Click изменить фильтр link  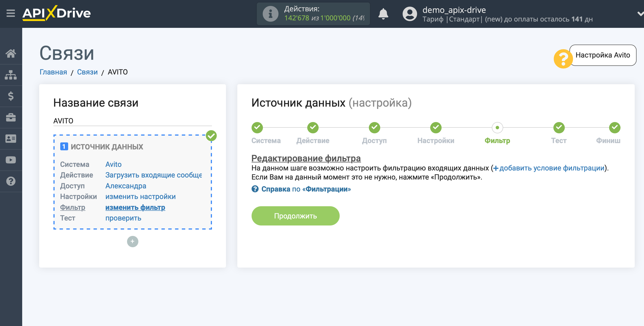coord(135,207)
